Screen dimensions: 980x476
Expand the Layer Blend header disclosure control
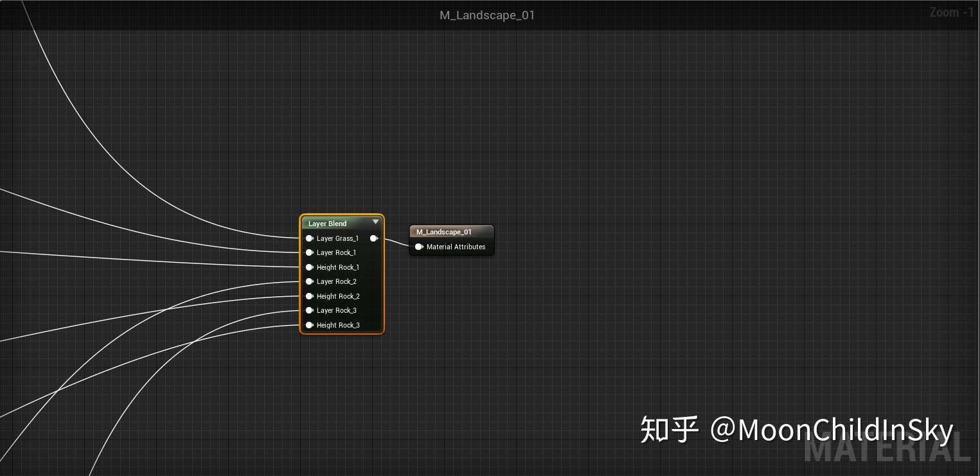coord(376,223)
